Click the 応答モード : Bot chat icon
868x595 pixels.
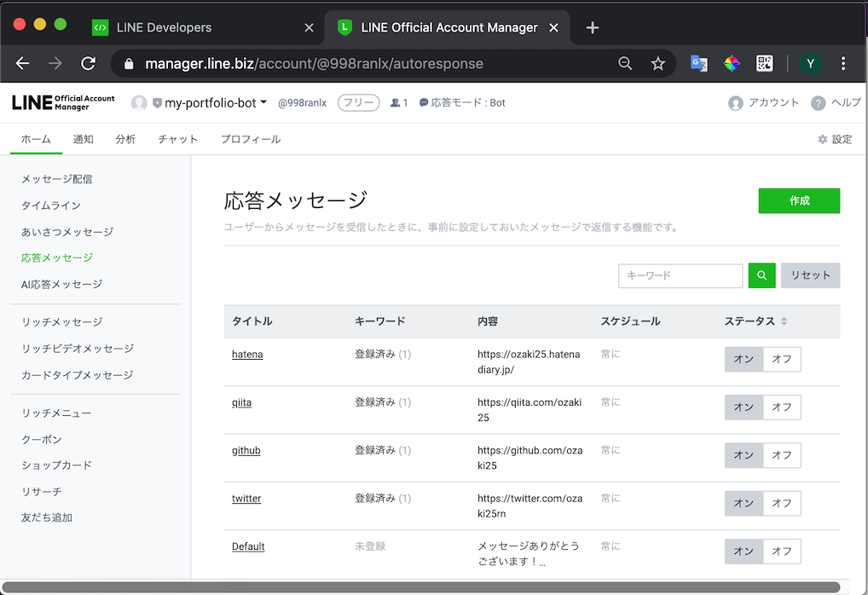point(424,103)
